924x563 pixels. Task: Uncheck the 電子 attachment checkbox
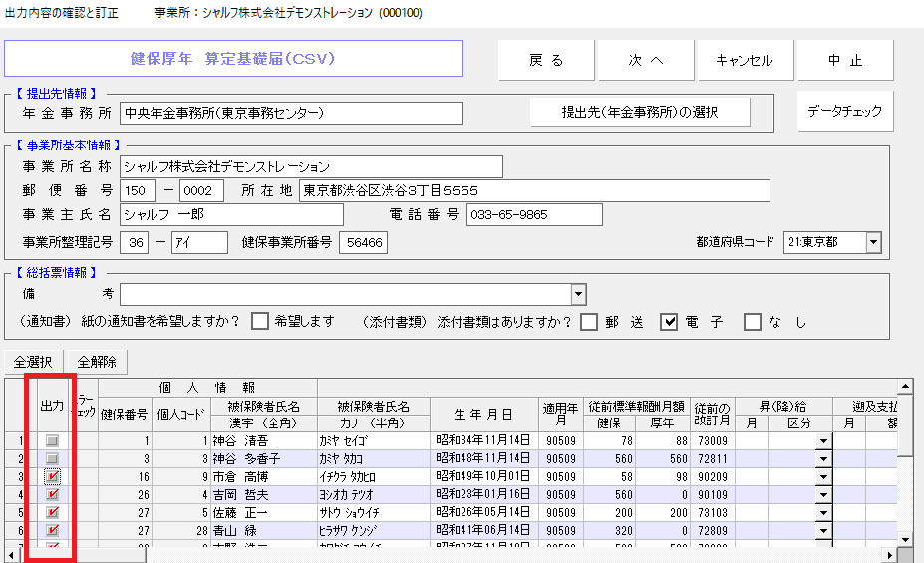670,321
